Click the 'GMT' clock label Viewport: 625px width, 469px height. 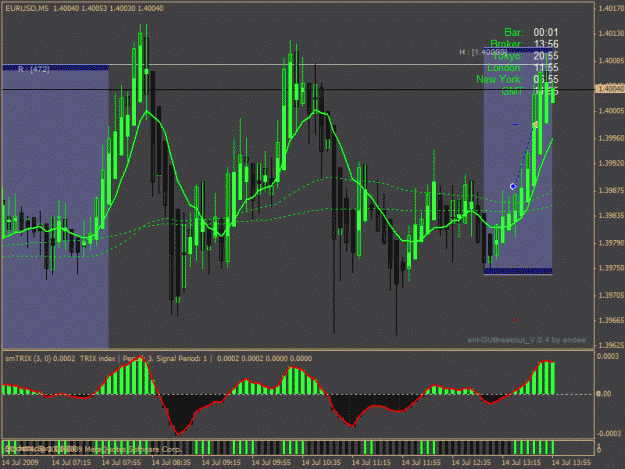pos(512,91)
